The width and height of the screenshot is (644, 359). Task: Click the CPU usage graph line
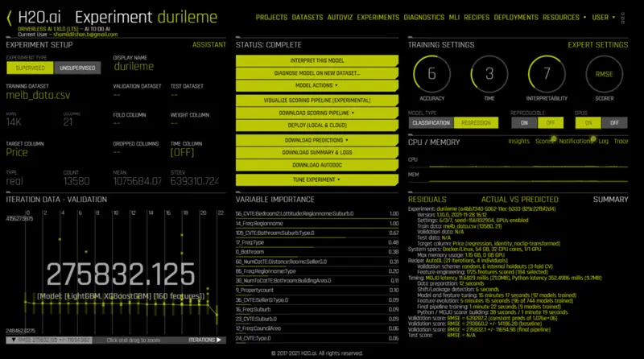(x=529, y=167)
